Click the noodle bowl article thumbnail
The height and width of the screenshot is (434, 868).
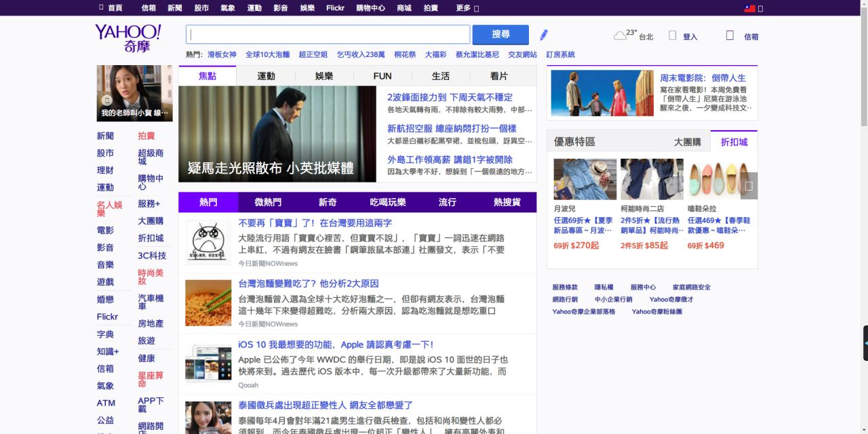point(208,303)
